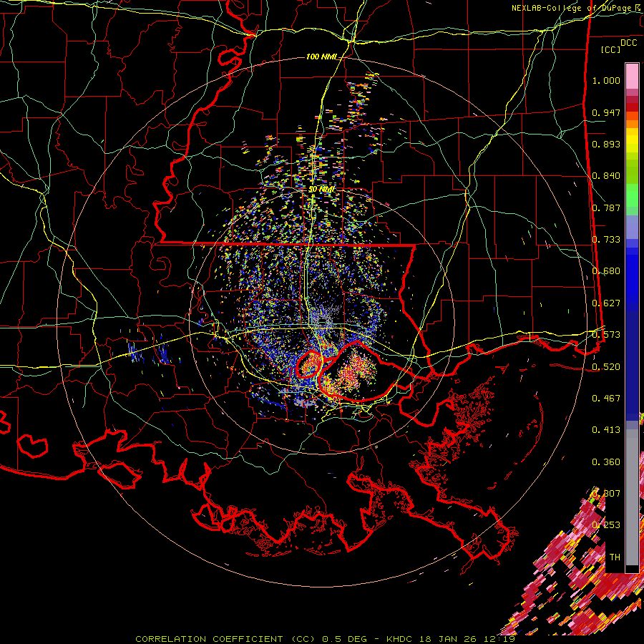This screenshot has width=644, height=644.
Task: Click the [CC] label above the color bar
Action: pos(611,49)
